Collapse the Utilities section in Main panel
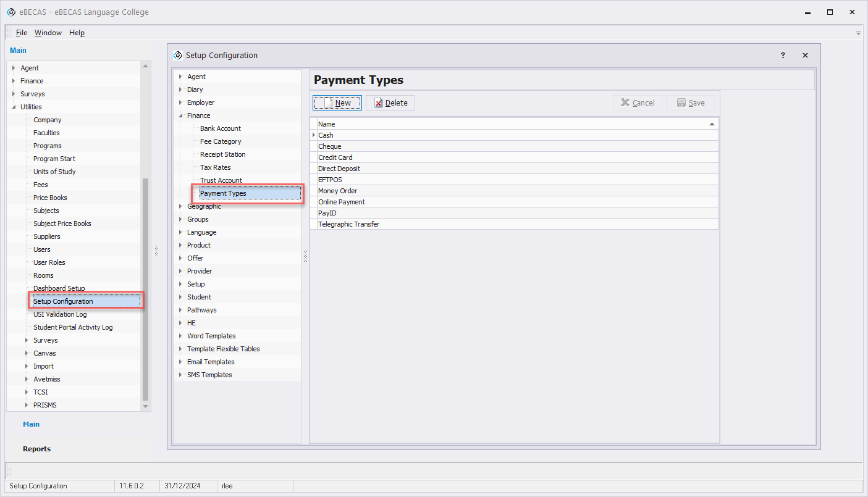Viewport: 868px width, 497px height. 14,107
